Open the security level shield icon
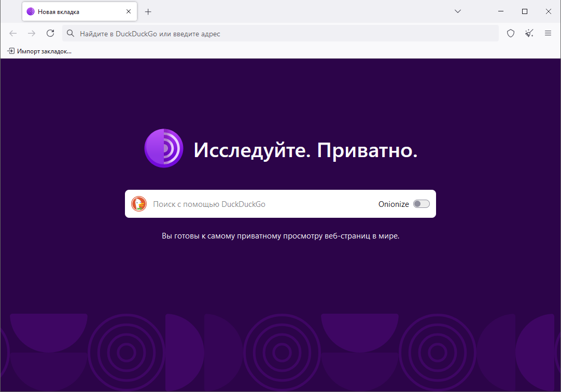Screen dimensions: 561x392 click(x=511, y=33)
